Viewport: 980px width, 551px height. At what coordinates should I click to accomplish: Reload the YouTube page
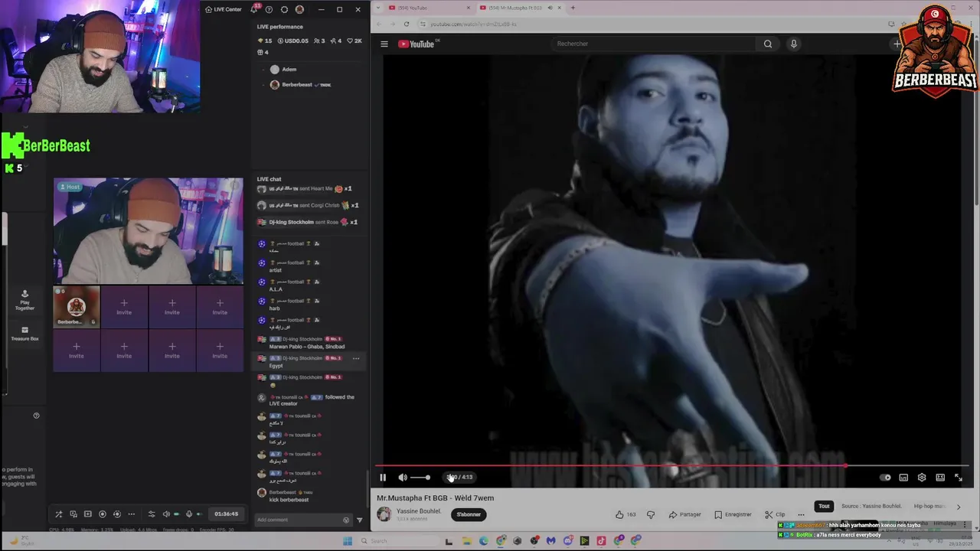(x=407, y=24)
